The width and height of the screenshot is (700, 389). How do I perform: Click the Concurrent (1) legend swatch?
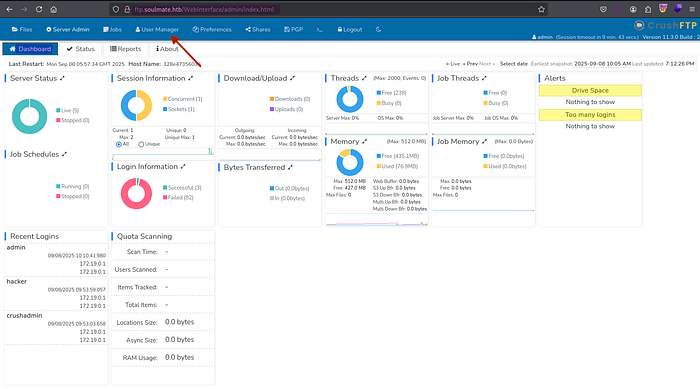[165, 99]
